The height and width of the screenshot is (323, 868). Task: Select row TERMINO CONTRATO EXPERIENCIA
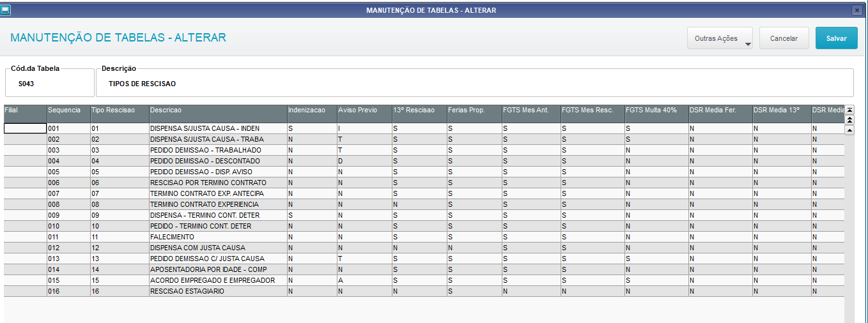pos(424,204)
